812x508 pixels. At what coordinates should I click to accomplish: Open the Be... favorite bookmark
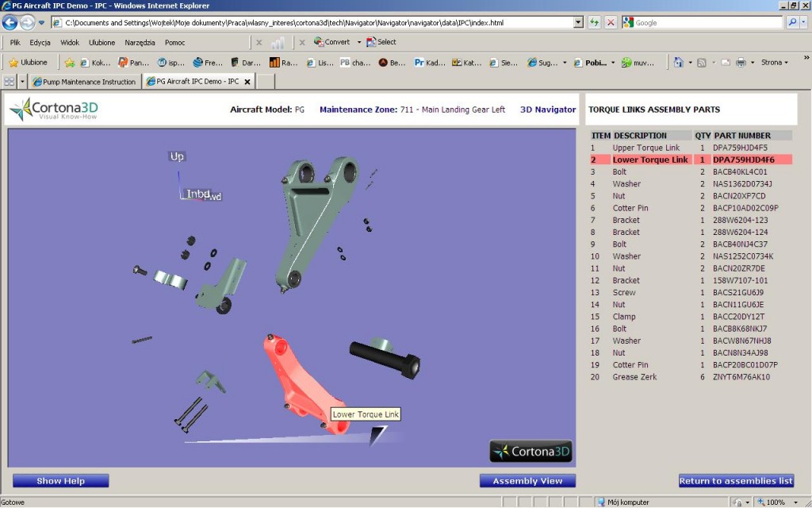(x=392, y=63)
